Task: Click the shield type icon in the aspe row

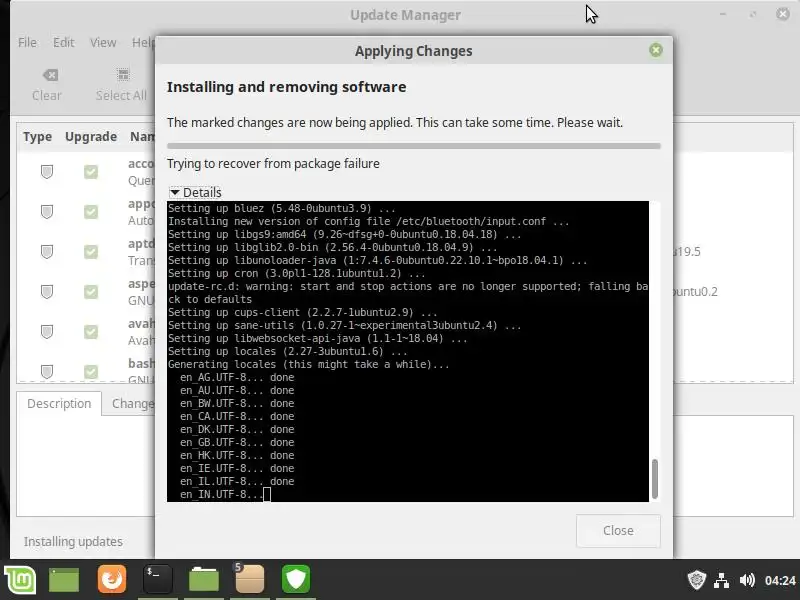Action: click(47, 292)
